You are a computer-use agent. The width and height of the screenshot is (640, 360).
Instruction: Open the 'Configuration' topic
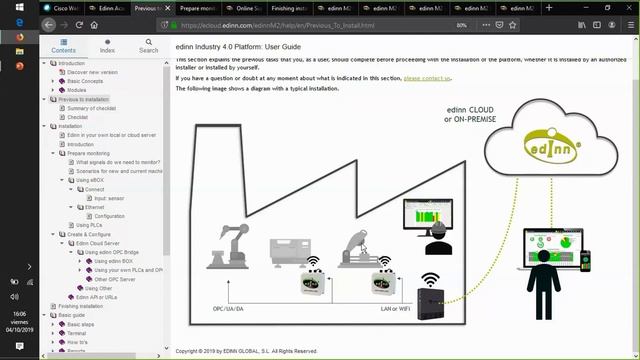[x=109, y=216]
